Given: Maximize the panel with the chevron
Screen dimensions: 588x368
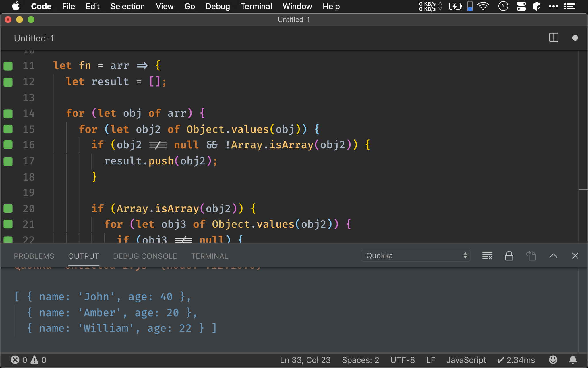Looking at the screenshot, I should tap(553, 256).
